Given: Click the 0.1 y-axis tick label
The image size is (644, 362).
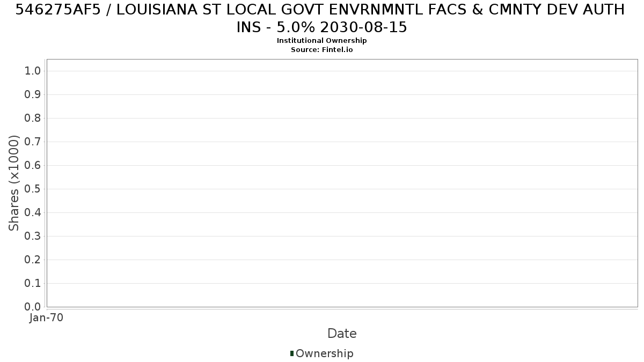Looking at the screenshot, I should point(33,284).
